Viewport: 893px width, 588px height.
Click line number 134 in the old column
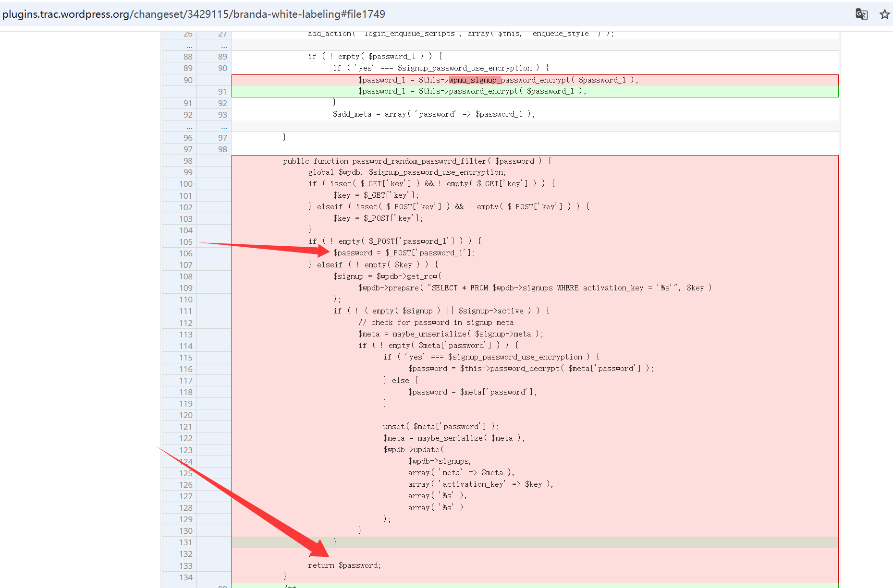pyautogui.click(x=186, y=577)
